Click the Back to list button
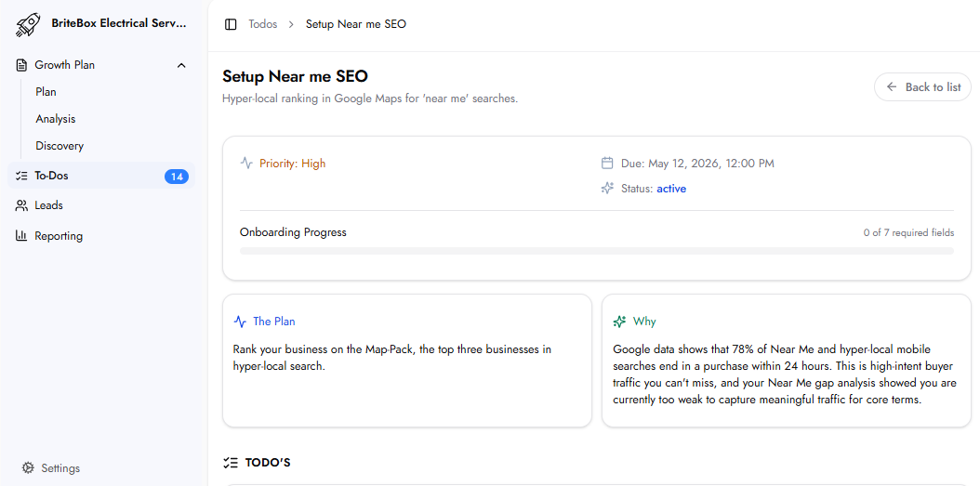Screen dimensions: 980x486 (x=922, y=87)
